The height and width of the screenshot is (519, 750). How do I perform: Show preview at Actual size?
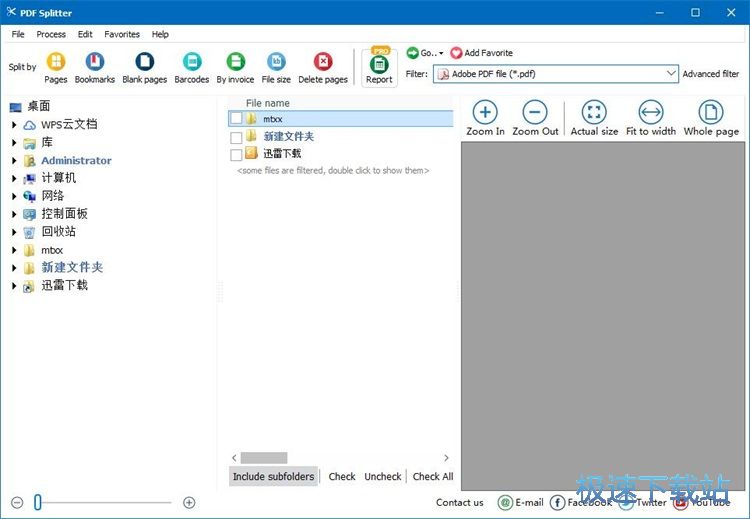click(594, 118)
